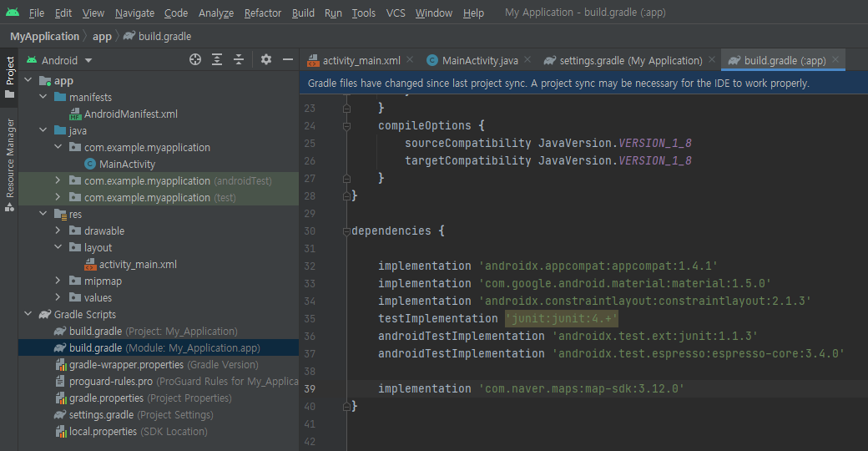Click the AndroidManifest.xml file icon
The width and height of the screenshot is (868, 451).
coord(75,114)
